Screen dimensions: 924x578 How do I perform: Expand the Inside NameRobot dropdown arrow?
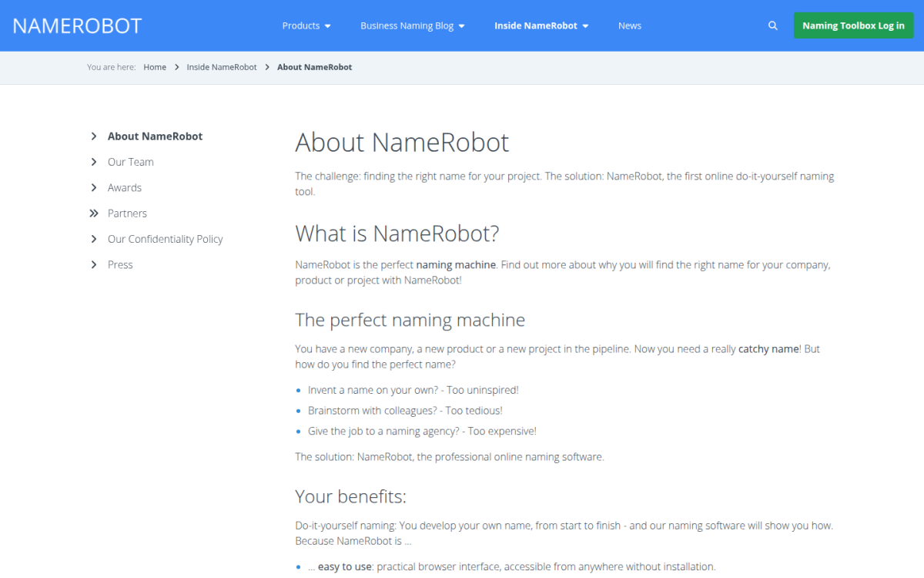click(x=585, y=26)
